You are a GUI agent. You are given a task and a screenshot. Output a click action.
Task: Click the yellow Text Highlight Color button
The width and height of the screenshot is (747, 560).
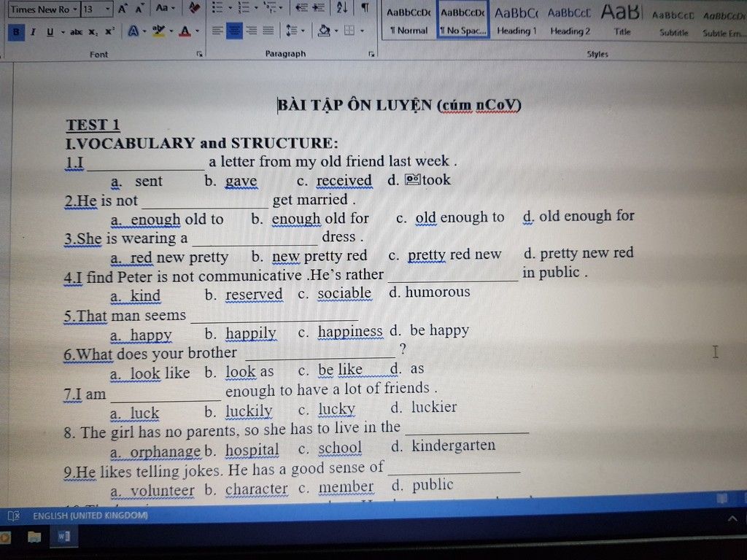point(158,31)
